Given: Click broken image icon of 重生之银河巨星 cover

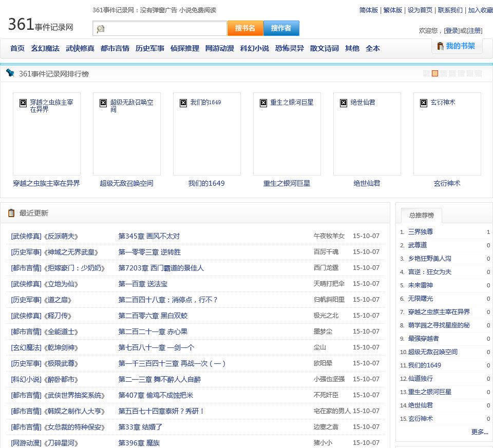Looking at the screenshot, I should [x=263, y=103].
